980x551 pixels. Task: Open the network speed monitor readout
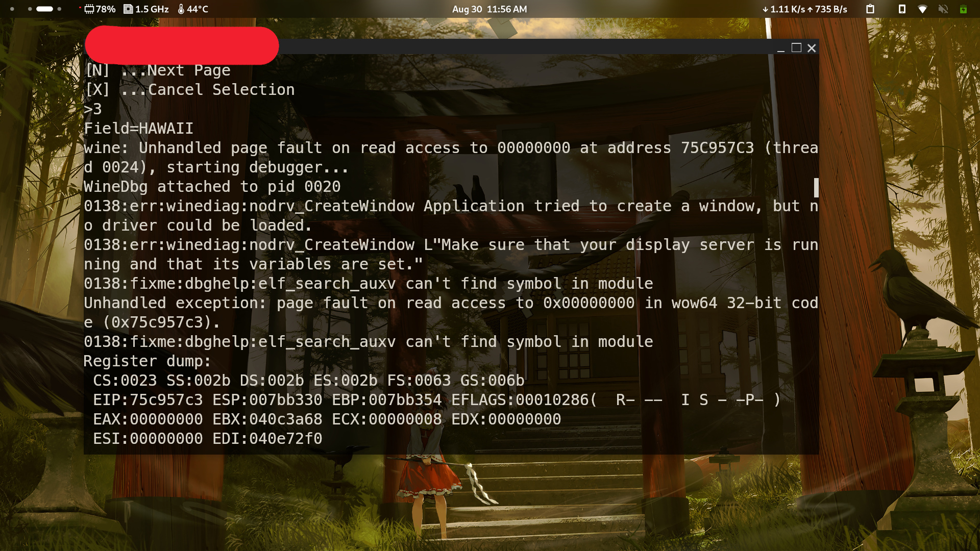(804, 9)
